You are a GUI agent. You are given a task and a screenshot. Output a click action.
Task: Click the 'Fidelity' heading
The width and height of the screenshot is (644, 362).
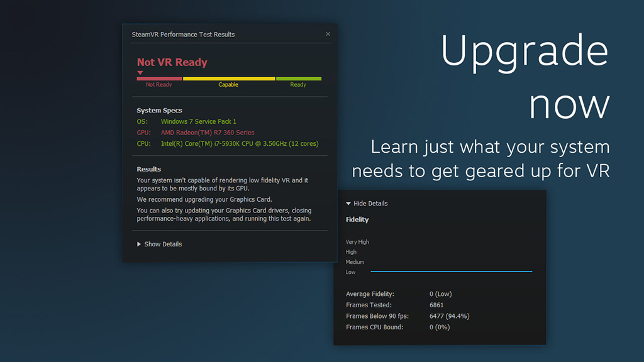coord(357,219)
